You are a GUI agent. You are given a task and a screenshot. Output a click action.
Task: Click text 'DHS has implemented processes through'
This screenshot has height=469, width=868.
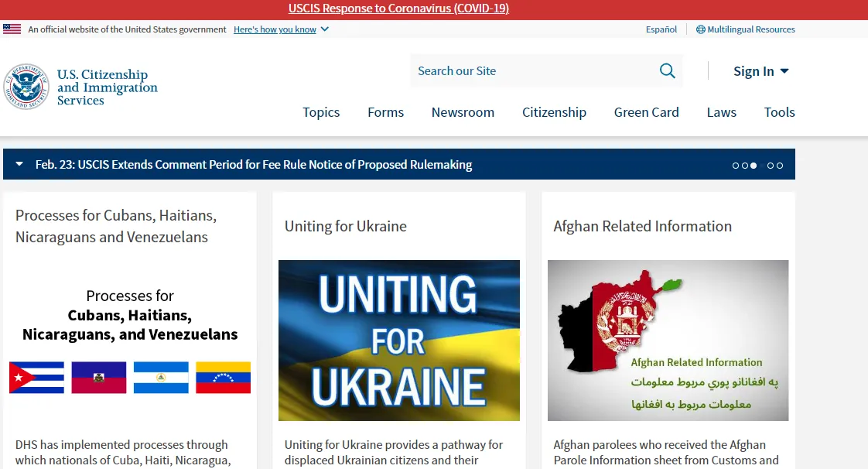click(x=121, y=445)
